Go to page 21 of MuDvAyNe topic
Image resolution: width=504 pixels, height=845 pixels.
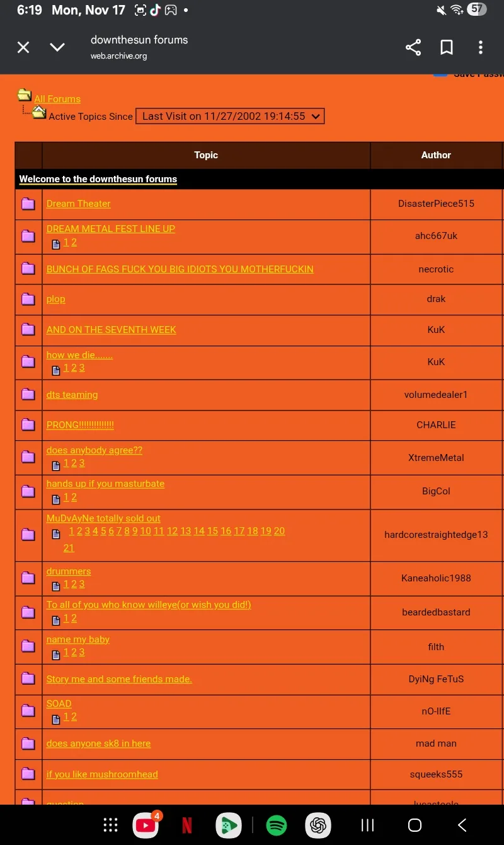69,548
